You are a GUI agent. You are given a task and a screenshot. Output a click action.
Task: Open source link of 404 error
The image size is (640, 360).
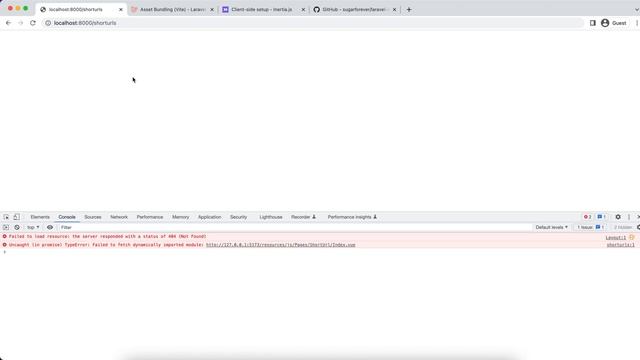[616, 238]
